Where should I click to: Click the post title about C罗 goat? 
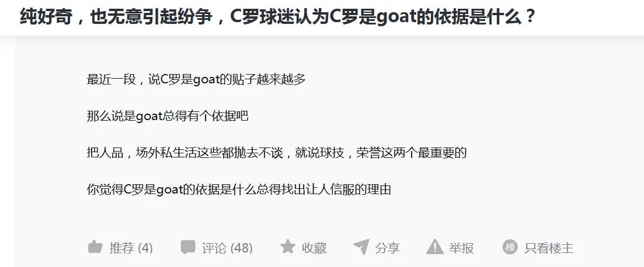pyautogui.click(x=278, y=17)
